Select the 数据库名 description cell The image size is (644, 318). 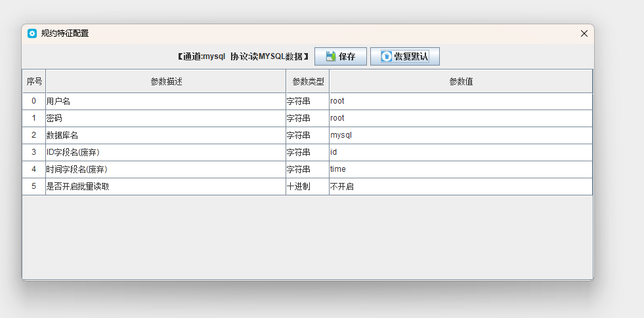pyautogui.click(x=165, y=135)
